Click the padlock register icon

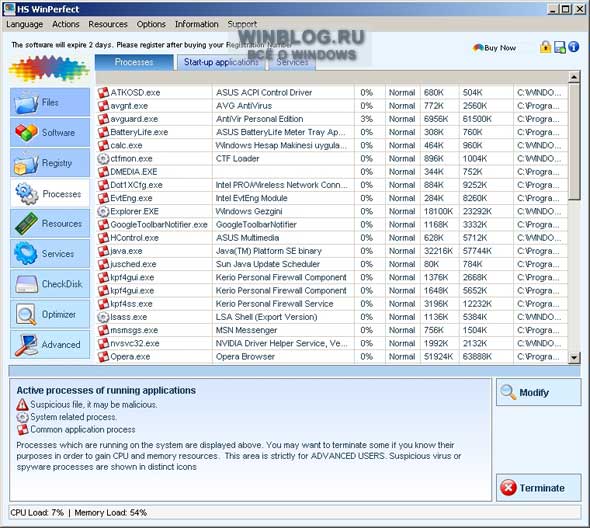click(x=545, y=47)
